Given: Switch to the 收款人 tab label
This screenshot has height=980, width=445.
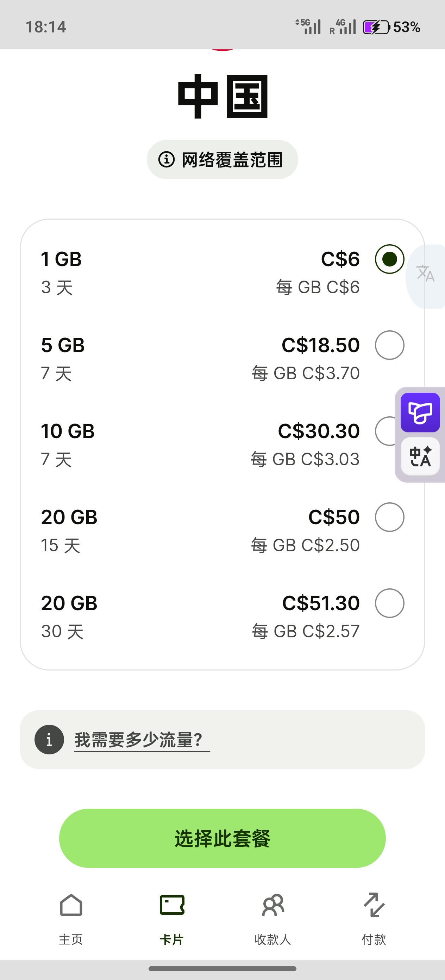Looking at the screenshot, I should coord(273,939).
